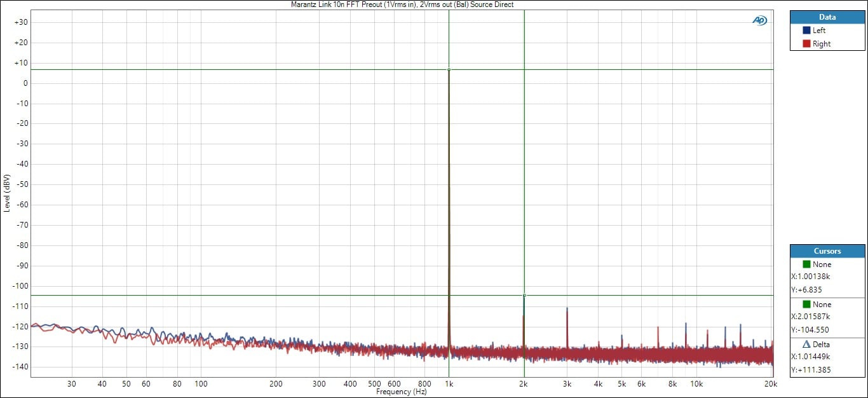Click the blue Left trace swatch

point(806,31)
